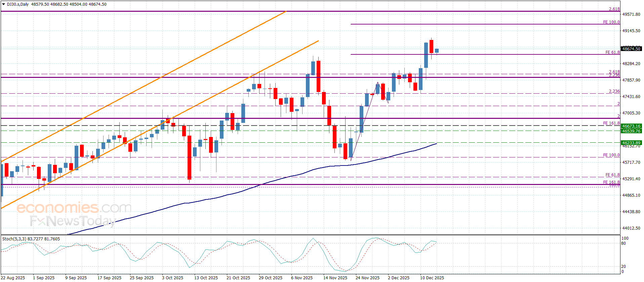Click the 10 Dec 2025 date label

(x=432, y=278)
